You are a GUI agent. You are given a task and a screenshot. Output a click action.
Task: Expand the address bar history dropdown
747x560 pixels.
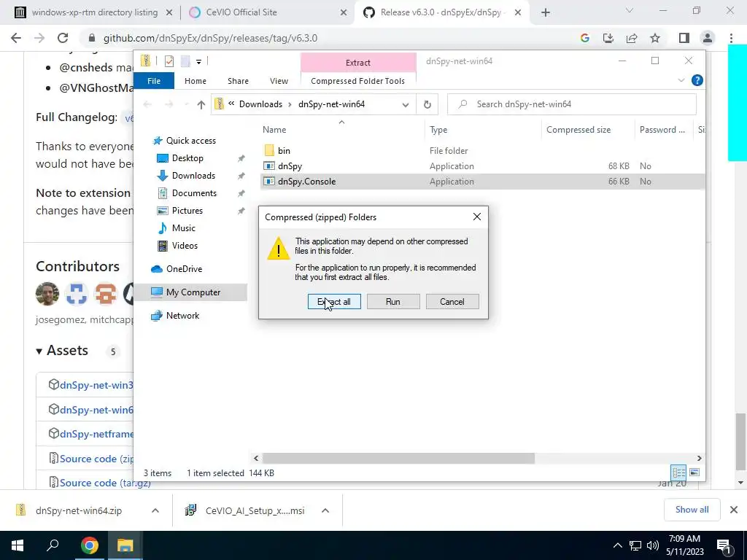[x=406, y=104]
